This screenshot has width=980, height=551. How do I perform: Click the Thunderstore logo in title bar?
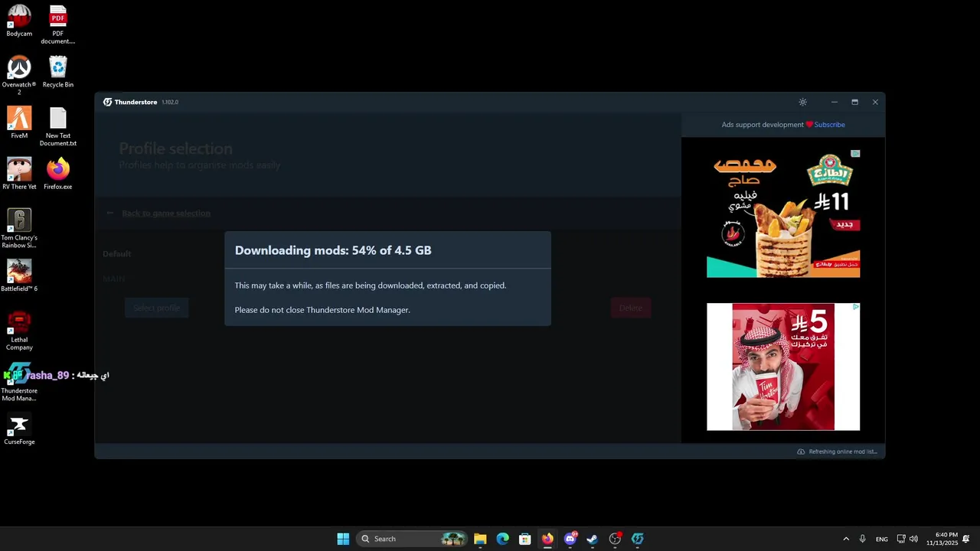108,102
